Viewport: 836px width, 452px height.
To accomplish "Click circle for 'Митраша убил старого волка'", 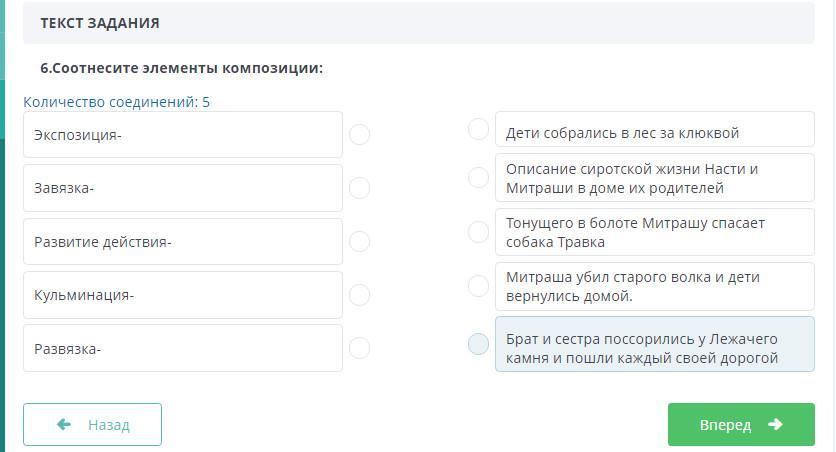I will 479,286.
